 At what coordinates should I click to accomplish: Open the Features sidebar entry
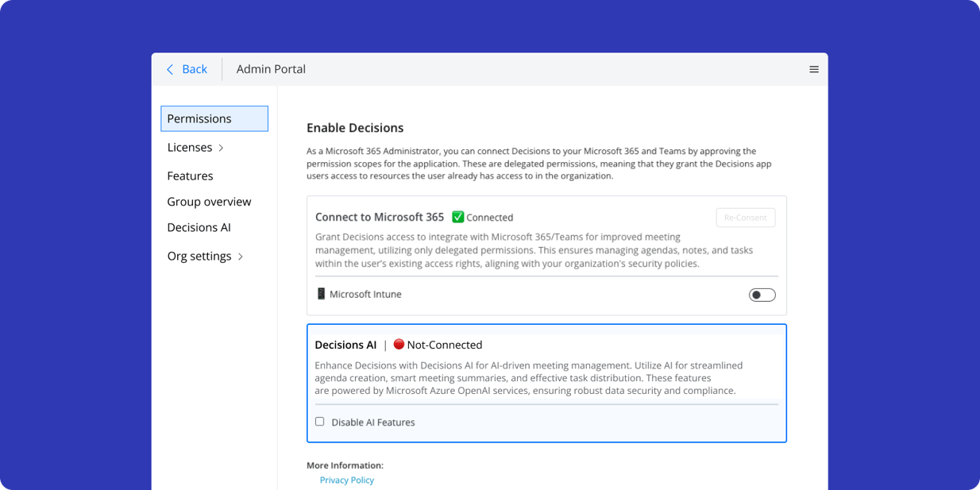[x=190, y=176]
